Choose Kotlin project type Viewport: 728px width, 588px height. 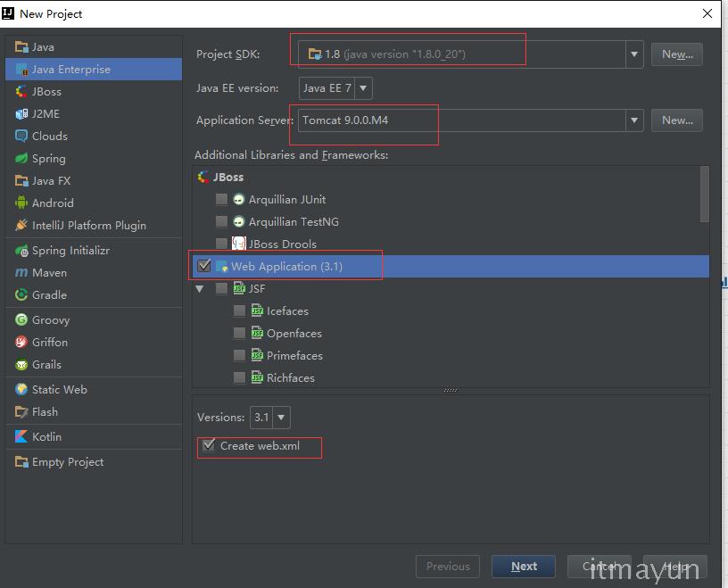pyautogui.click(x=94, y=436)
